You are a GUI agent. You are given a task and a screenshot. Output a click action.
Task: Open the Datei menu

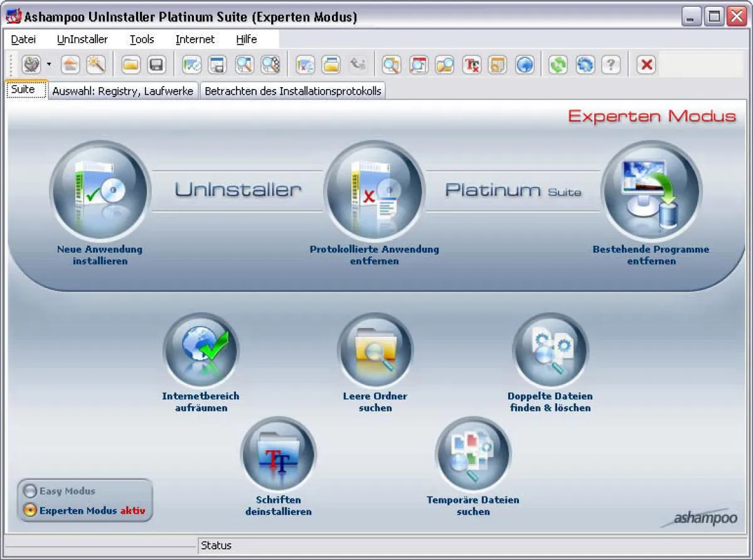pyautogui.click(x=24, y=40)
